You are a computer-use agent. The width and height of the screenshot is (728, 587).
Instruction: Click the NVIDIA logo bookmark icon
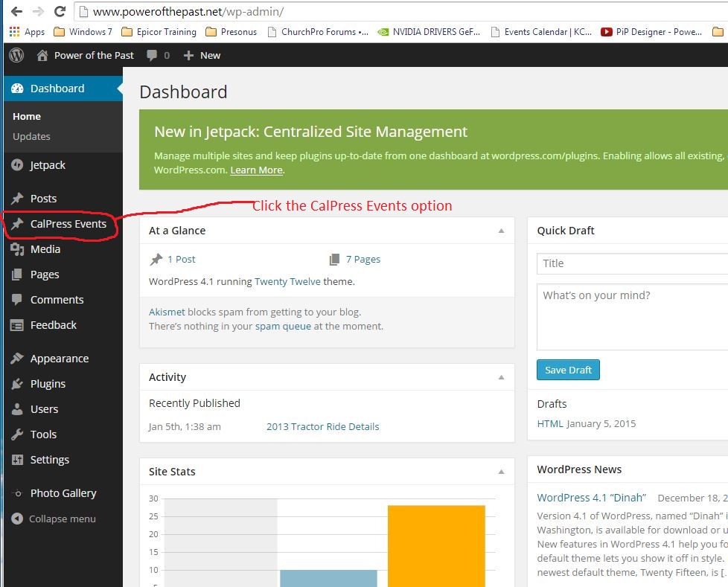pos(383,32)
